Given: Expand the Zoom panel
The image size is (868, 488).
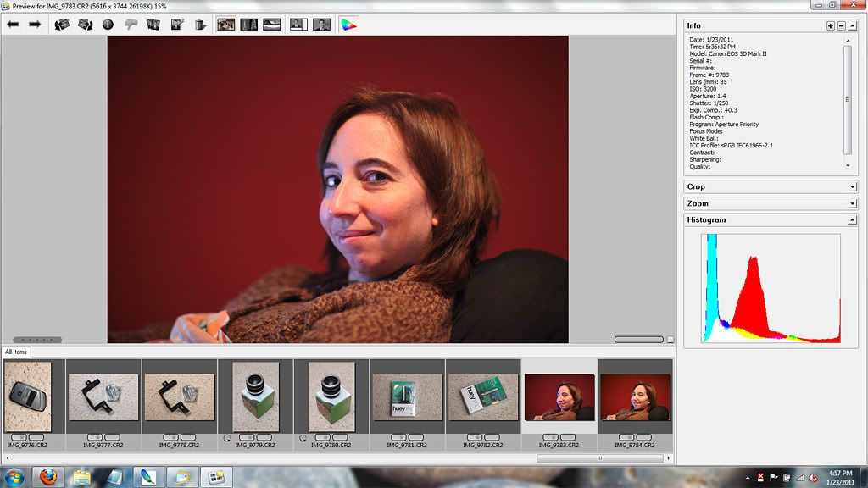Looking at the screenshot, I should click(851, 203).
